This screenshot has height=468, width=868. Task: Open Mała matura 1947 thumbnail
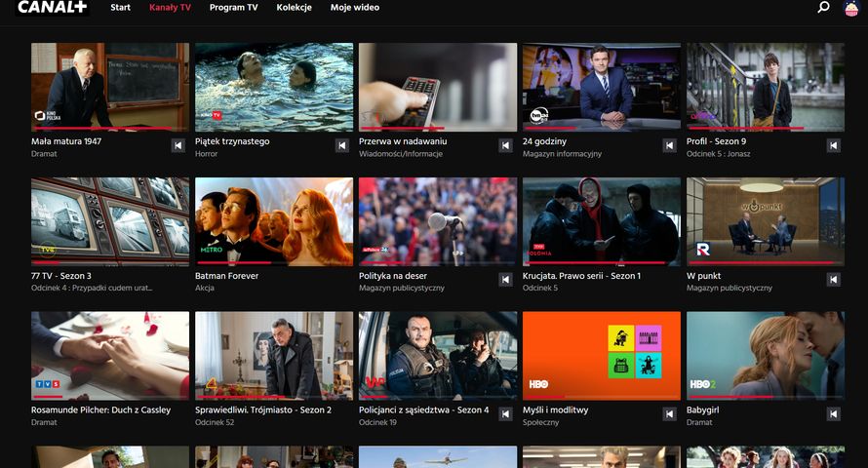point(110,87)
